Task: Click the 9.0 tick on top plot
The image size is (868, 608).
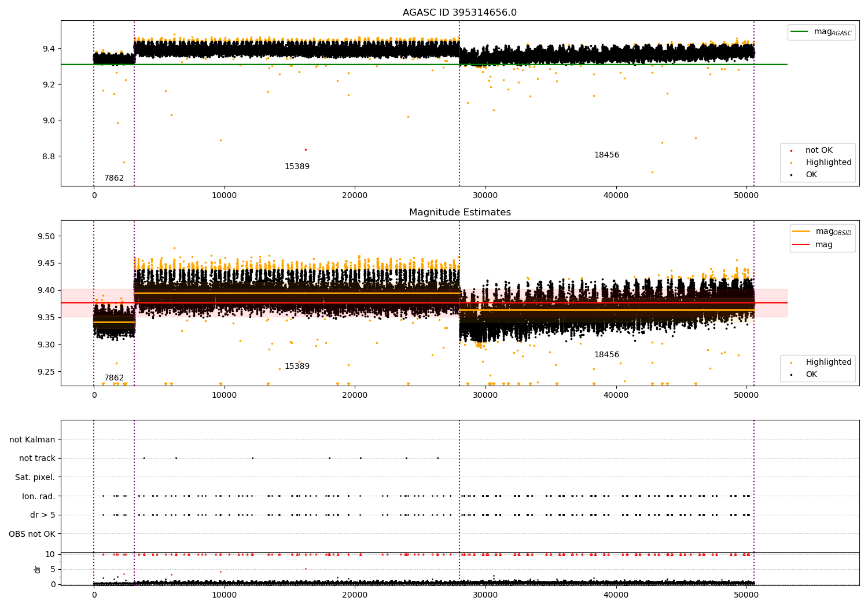Action: [49, 120]
